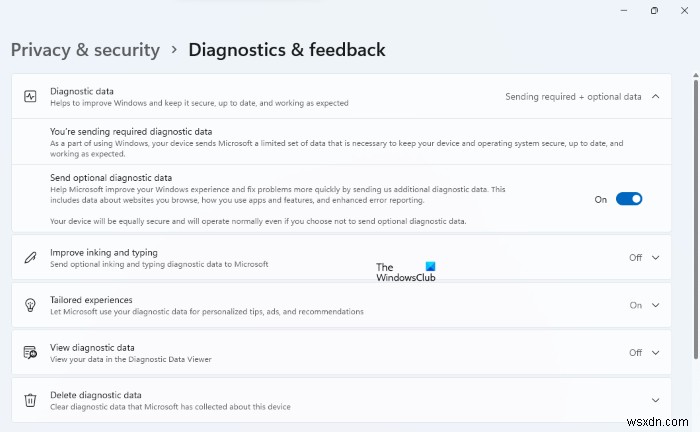This screenshot has height=432, width=700.
Task: Click the 'Sending required + optional data' status
Action: (573, 97)
